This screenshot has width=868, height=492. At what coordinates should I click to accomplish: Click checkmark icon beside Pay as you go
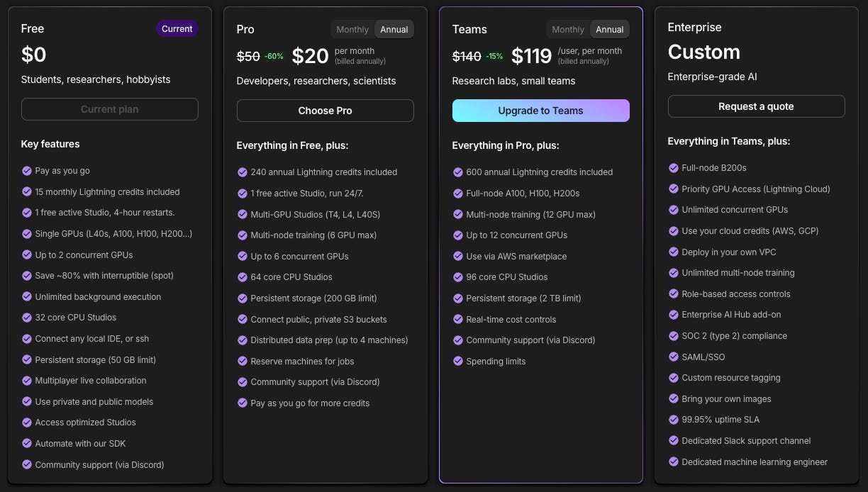click(27, 171)
